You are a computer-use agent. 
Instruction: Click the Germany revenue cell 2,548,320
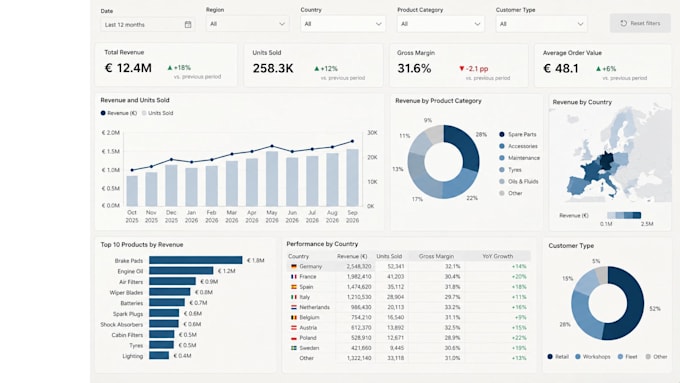click(359, 266)
